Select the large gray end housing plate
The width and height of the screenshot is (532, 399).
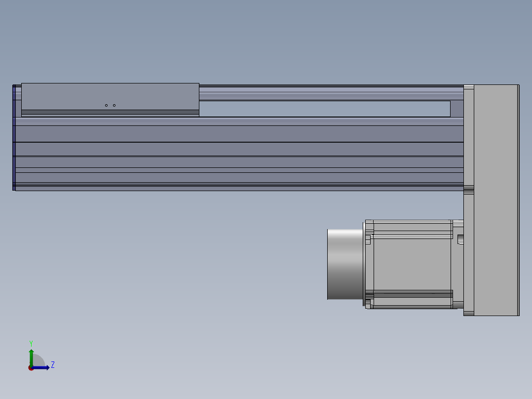[495, 200]
